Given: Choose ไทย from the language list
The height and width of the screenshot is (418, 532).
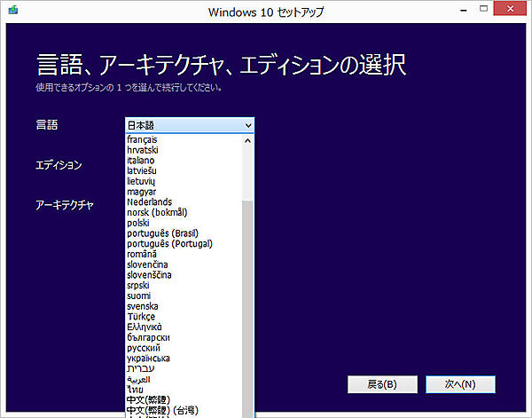Looking at the screenshot, I should (x=134, y=390).
